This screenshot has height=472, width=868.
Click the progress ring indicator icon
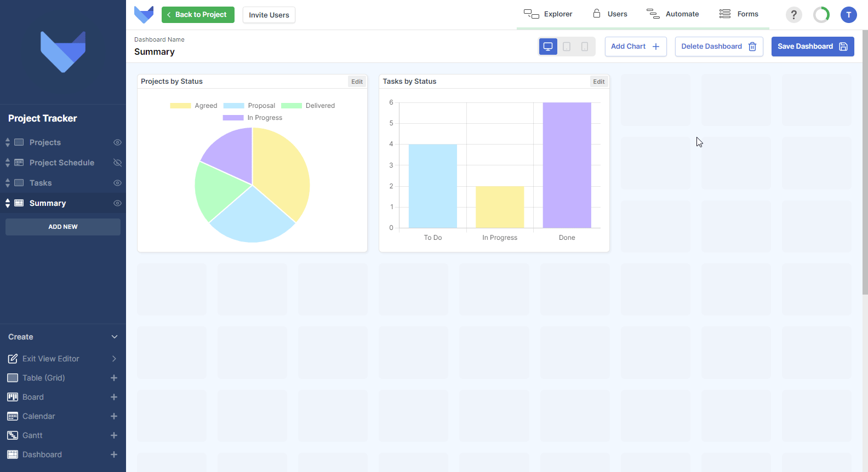(821, 15)
